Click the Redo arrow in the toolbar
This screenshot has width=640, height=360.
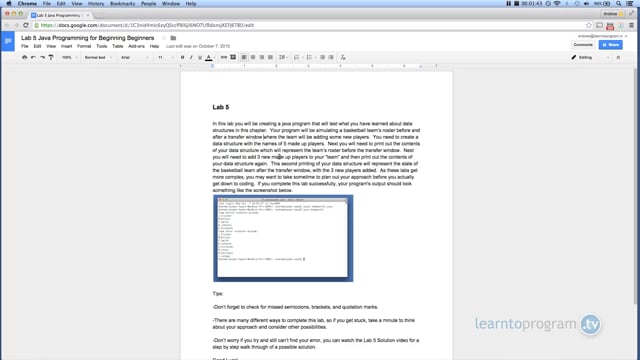click(x=42, y=58)
